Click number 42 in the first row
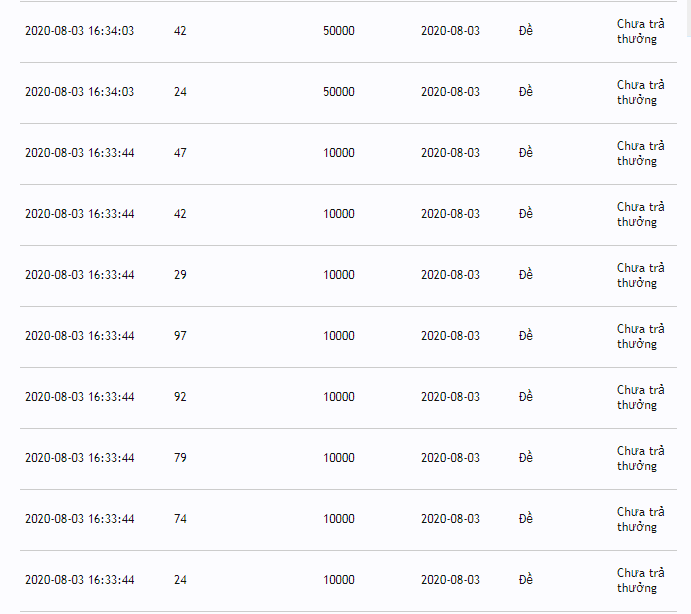 pyautogui.click(x=180, y=31)
